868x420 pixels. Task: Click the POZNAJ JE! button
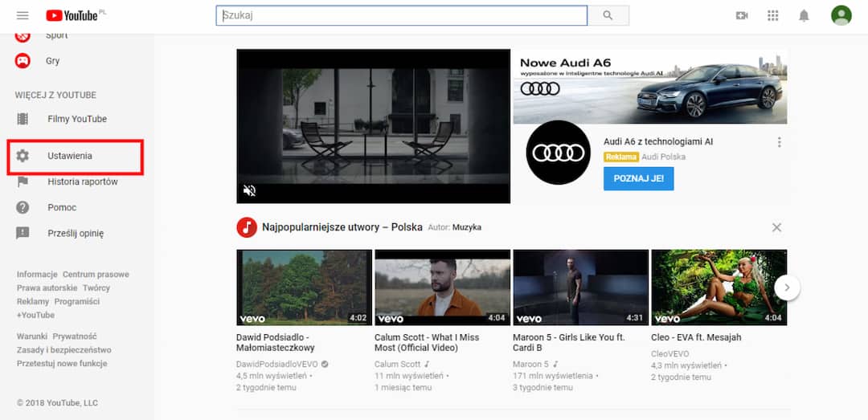[638, 179]
